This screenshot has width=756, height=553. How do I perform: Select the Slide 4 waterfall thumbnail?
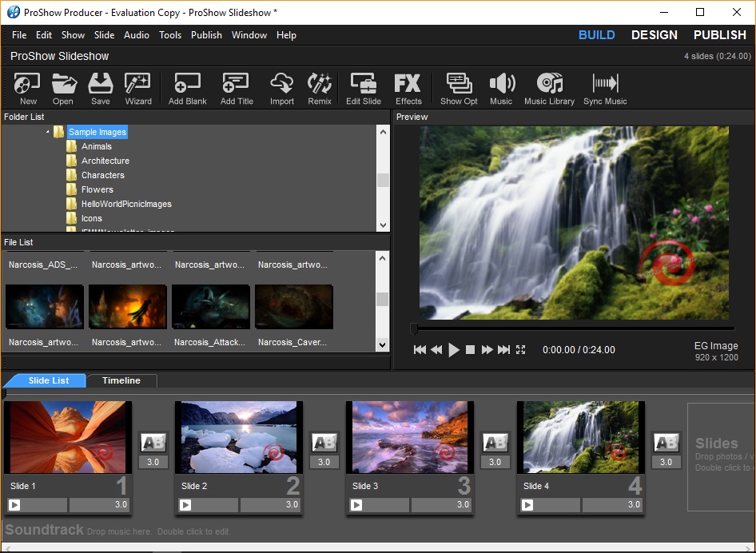(x=581, y=437)
